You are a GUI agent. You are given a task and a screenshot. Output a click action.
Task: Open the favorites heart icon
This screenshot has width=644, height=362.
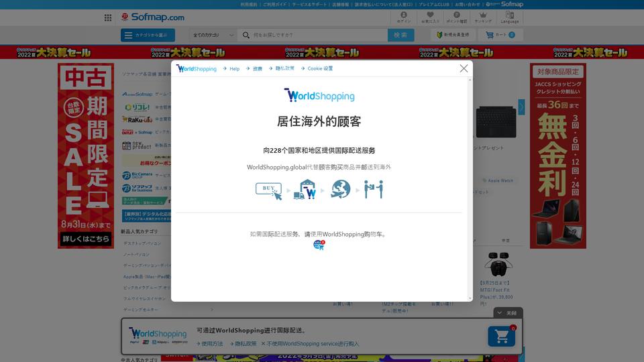tap(430, 17)
